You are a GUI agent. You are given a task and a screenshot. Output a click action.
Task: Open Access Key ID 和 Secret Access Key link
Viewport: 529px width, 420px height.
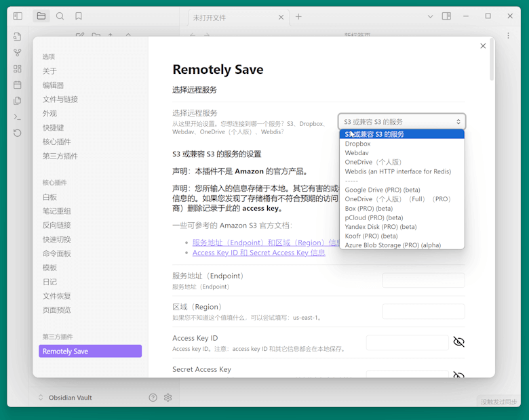pyautogui.click(x=258, y=253)
